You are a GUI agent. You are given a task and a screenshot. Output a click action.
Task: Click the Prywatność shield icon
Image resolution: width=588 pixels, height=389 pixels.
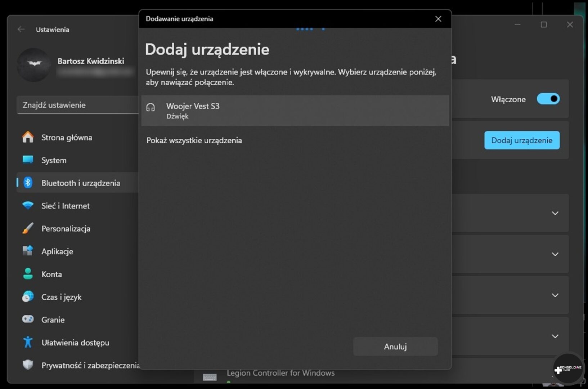click(x=28, y=365)
